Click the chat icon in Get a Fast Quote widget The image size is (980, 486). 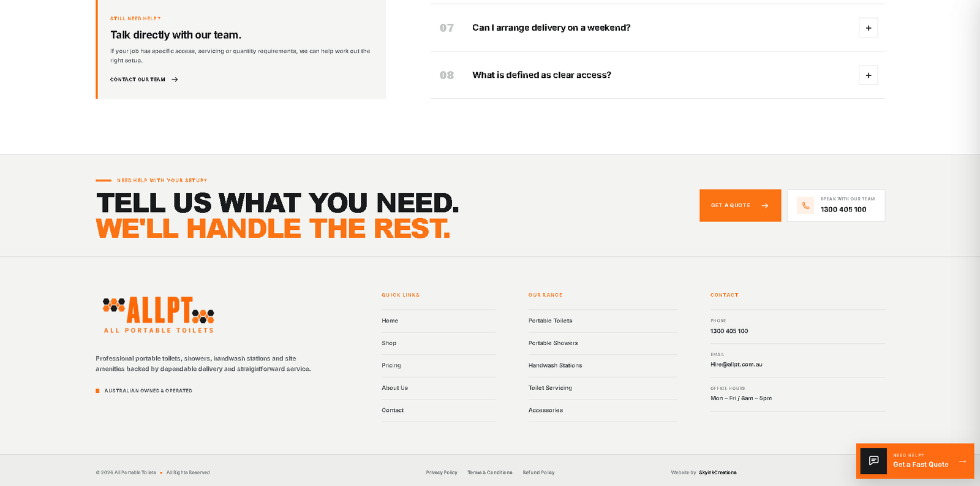coord(873,461)
